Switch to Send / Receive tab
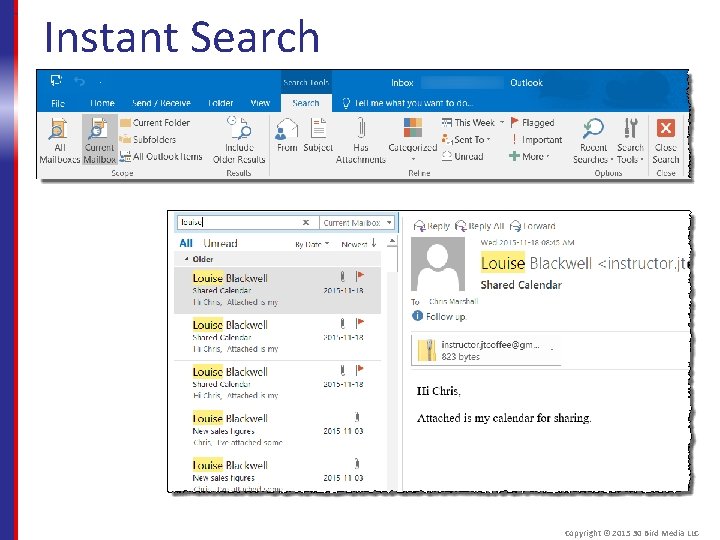Viewport: 720px width, 540px height. 161,103
